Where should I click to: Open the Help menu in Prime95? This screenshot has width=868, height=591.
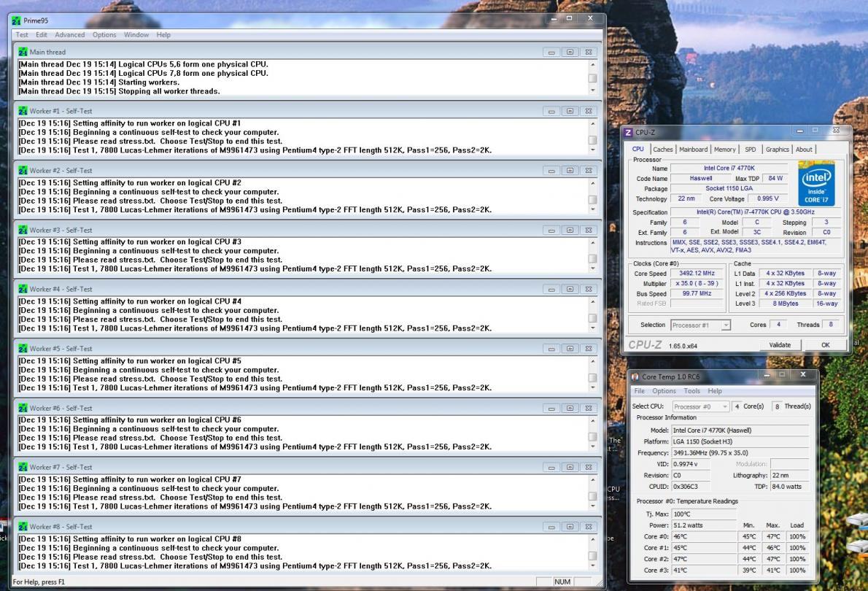pyautogui.click(x=163, y=35)
